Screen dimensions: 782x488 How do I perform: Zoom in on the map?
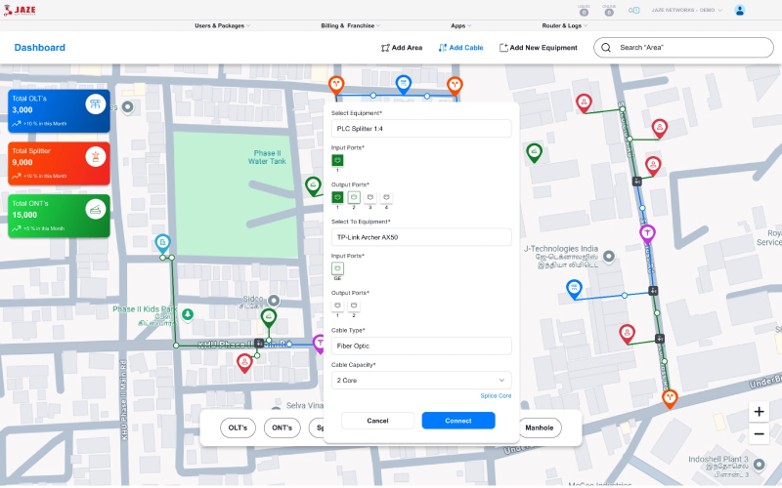(759, 412)
